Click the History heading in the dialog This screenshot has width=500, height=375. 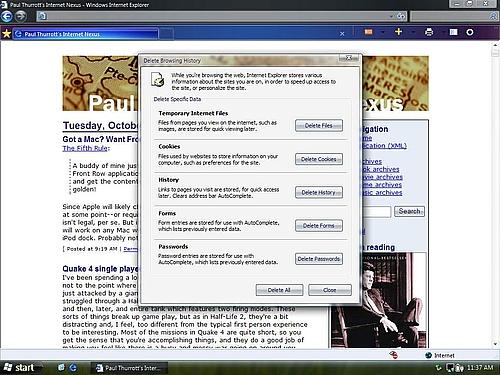coord(169,180)
